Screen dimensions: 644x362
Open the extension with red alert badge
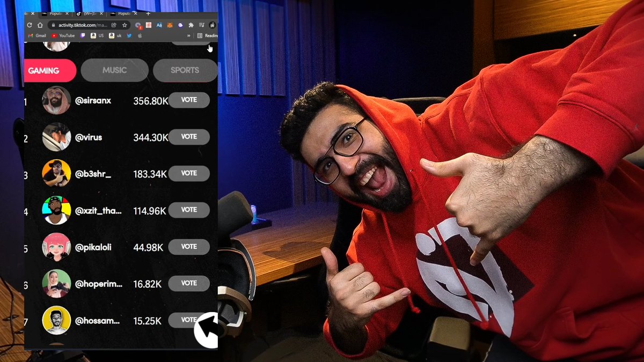pyautogui.click(x=138, y=25)
